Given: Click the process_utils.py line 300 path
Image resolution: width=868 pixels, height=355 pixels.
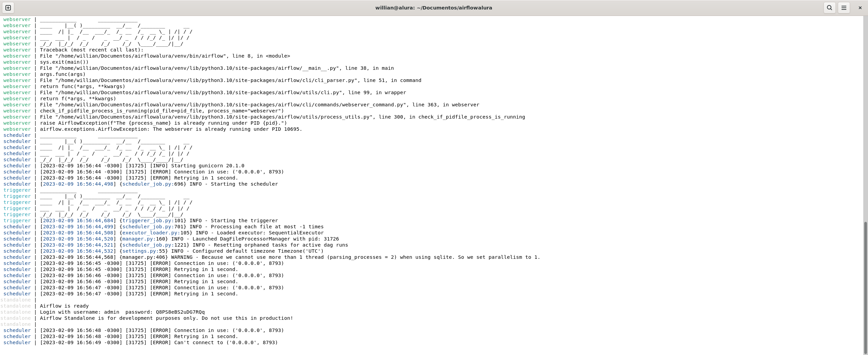Looking at the screenshot, I should coord(282,117).
